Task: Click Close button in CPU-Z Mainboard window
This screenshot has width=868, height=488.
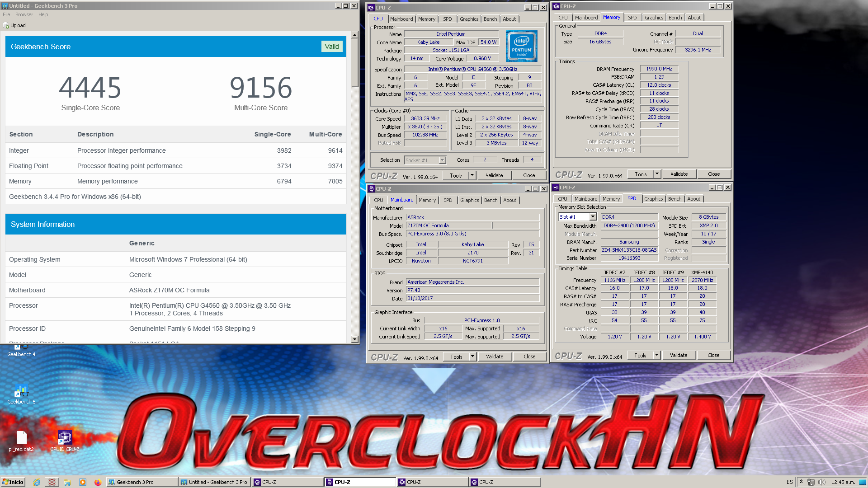Action: (529, 357)
